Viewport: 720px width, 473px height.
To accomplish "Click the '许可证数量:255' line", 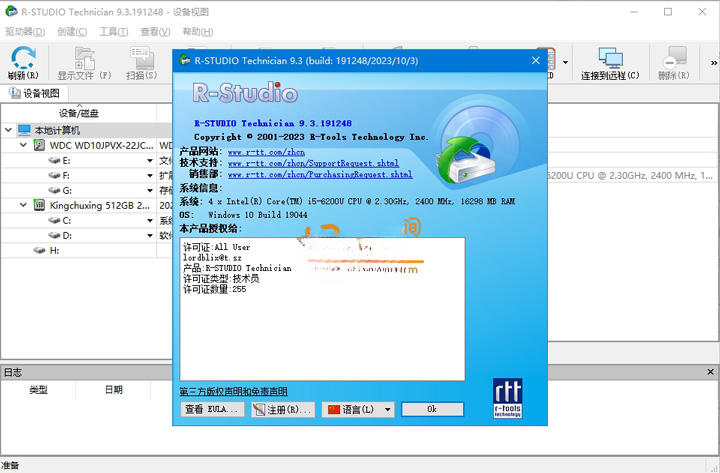I will [x=214, y=289].
